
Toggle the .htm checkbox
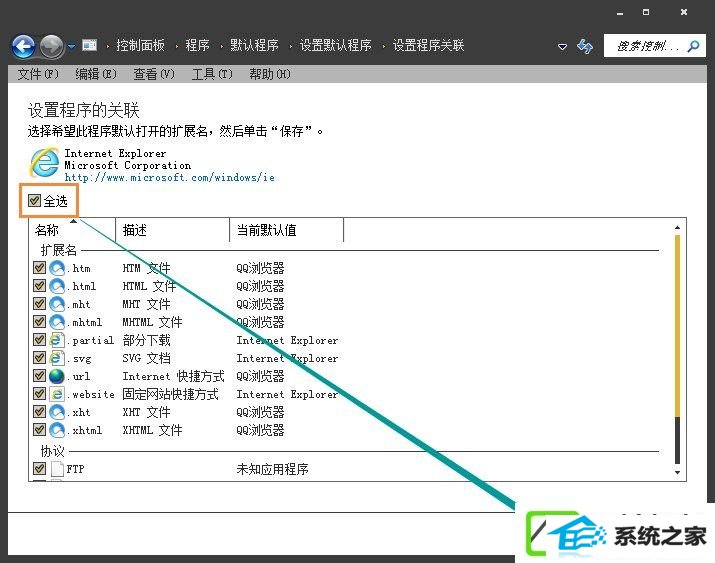39,268
